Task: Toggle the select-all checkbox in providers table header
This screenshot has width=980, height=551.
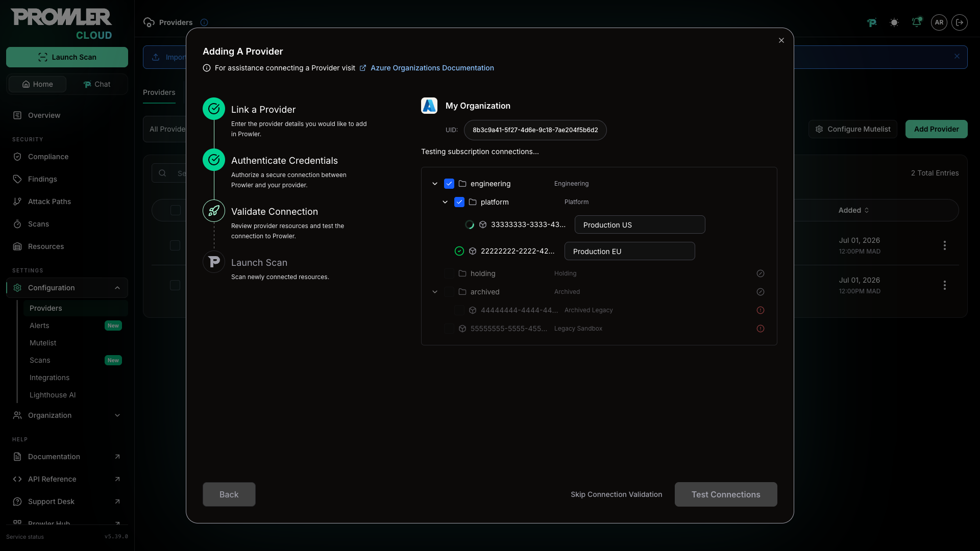Action: click(x=176, y=210)
